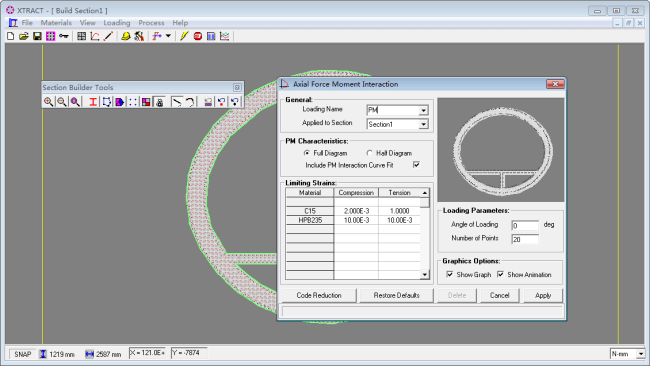Click the undo arrow with black dot
The height and width of the screenshot is (366, 650).
pyautogui.click(x=235, y=102)
